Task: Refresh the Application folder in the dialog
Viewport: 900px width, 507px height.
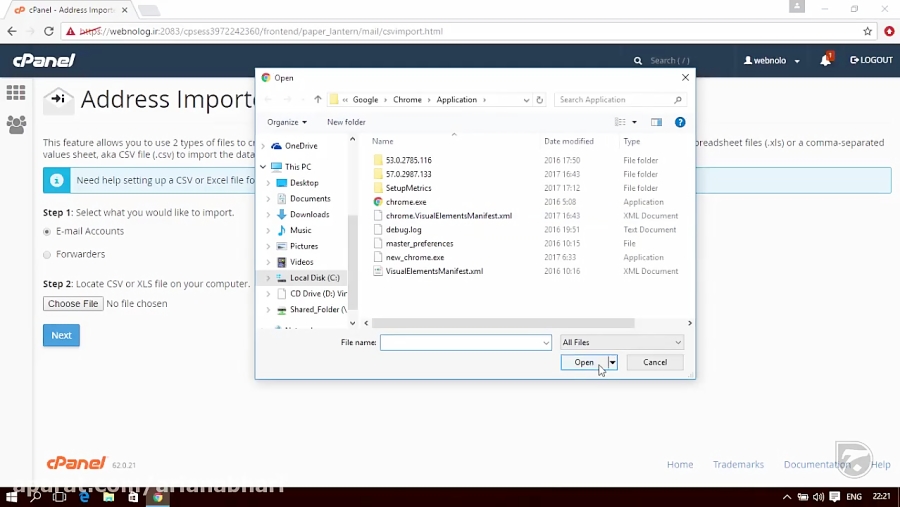Action: click(540, 99)
